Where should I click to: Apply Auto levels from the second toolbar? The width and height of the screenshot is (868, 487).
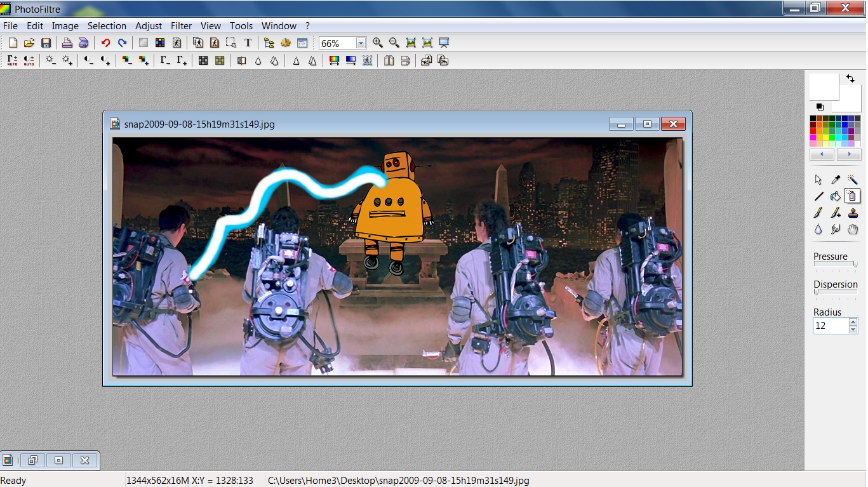tap(13, 61)
